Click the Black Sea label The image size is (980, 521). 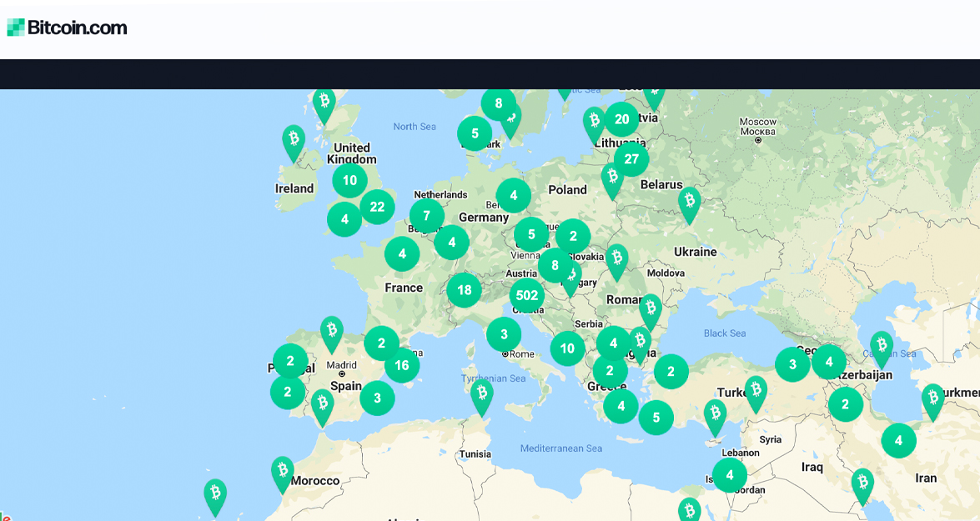[725, 333]
